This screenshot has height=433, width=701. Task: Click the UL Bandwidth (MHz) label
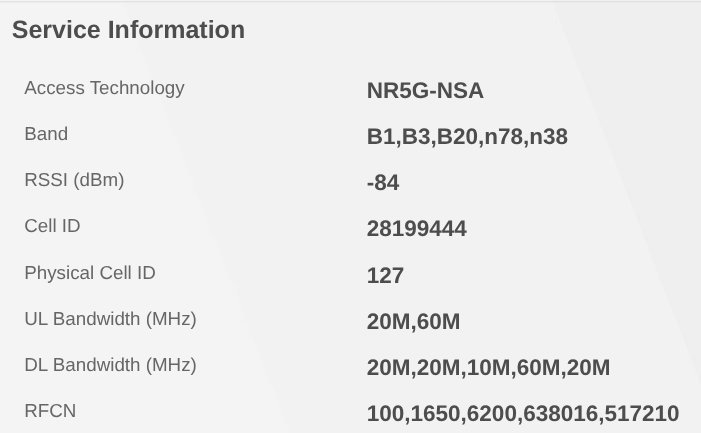point(110,320)
